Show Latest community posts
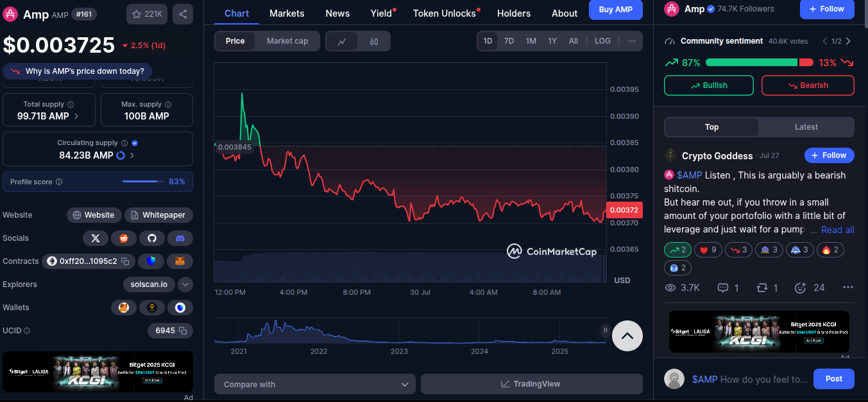 pos(806,127)
